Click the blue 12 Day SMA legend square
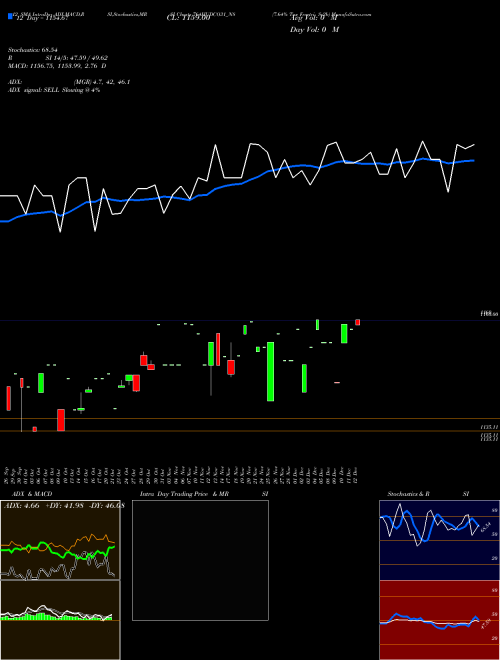Image resolution: width=500 pixels, height=660 pixels. pos(10,17)
